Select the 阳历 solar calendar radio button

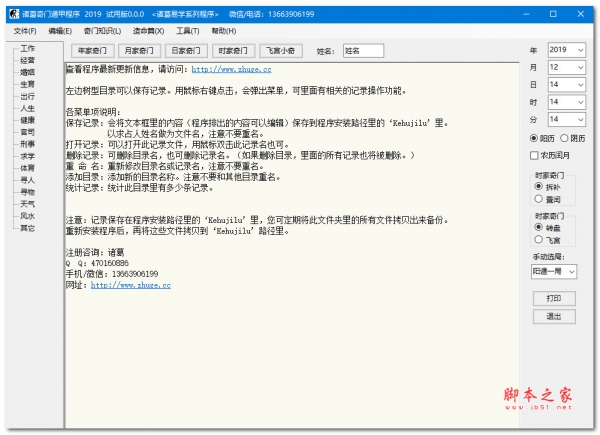click(x=542, y=138)
